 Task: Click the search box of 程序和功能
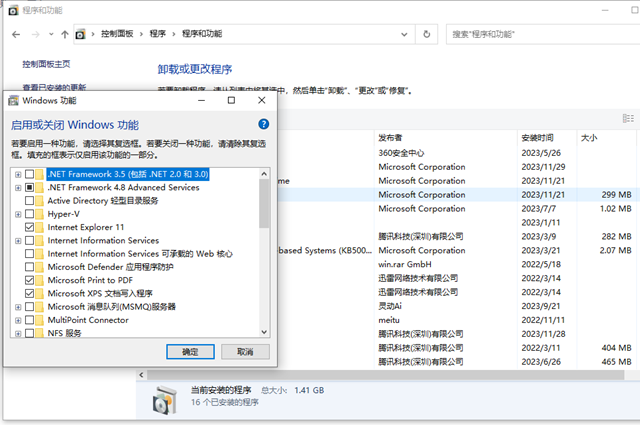tap(543, 34)
